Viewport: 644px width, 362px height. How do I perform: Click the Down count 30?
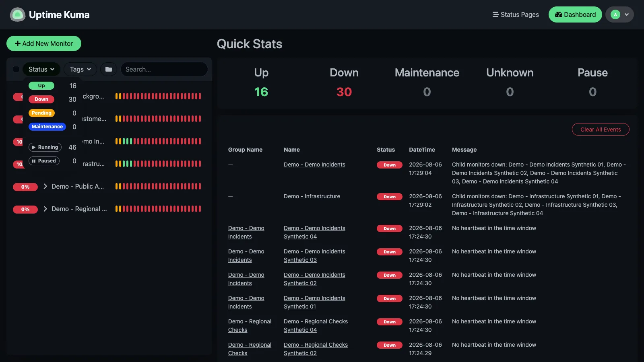pos(344,92)
